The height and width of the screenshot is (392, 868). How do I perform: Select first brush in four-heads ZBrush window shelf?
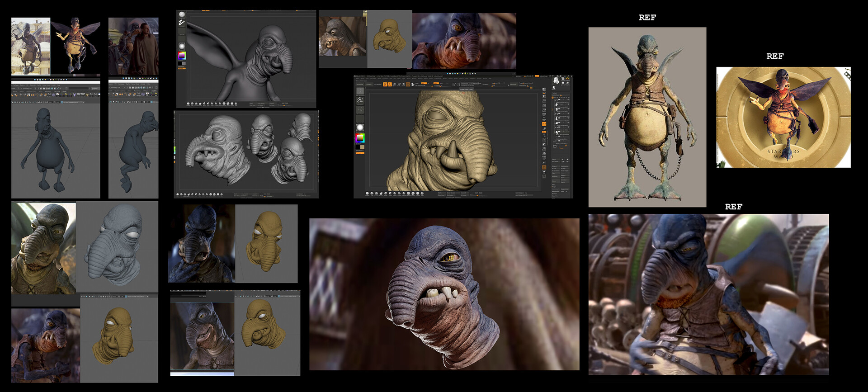tap(178, 194)
